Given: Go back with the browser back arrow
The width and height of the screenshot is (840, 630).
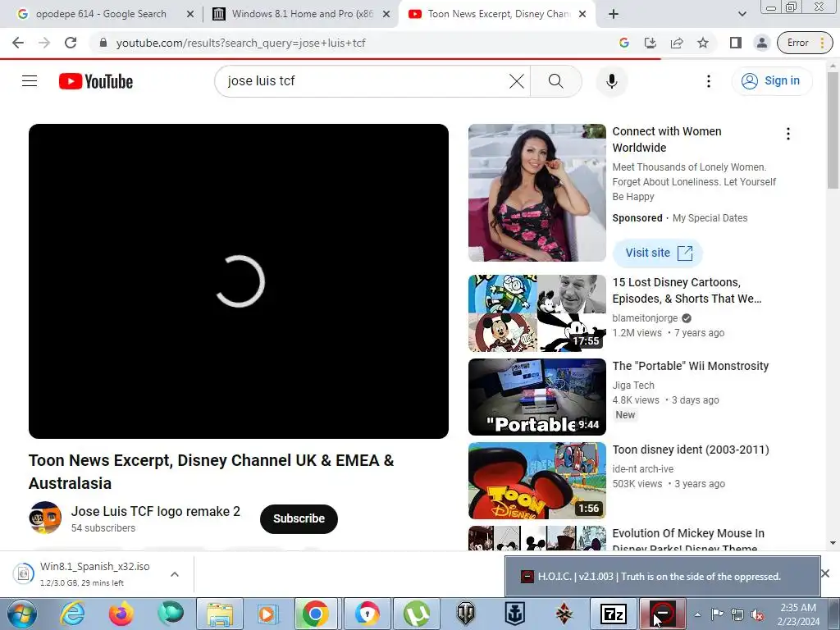Looking at the screenshot, I should 18,43.
